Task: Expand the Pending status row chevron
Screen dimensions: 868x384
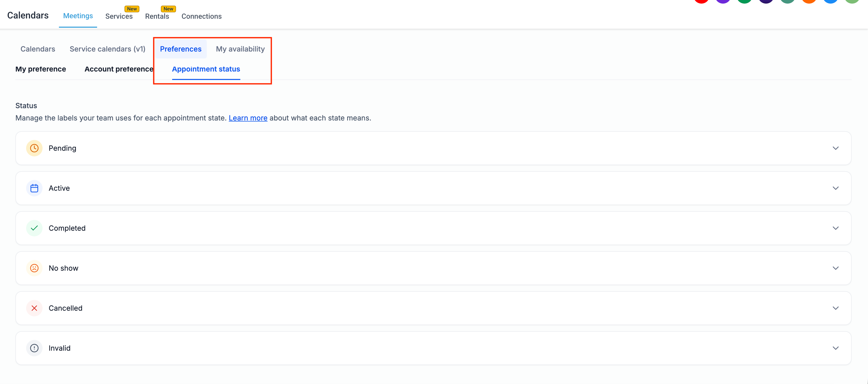Action: 835,148
